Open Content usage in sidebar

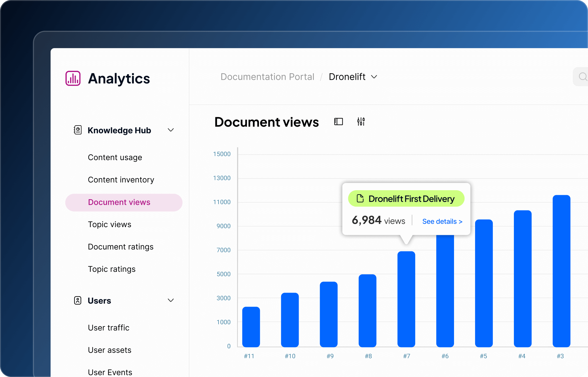[x=115, y=157]
